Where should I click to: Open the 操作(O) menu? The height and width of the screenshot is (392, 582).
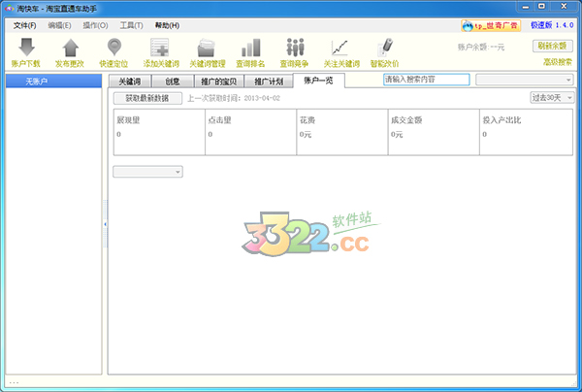95,25
